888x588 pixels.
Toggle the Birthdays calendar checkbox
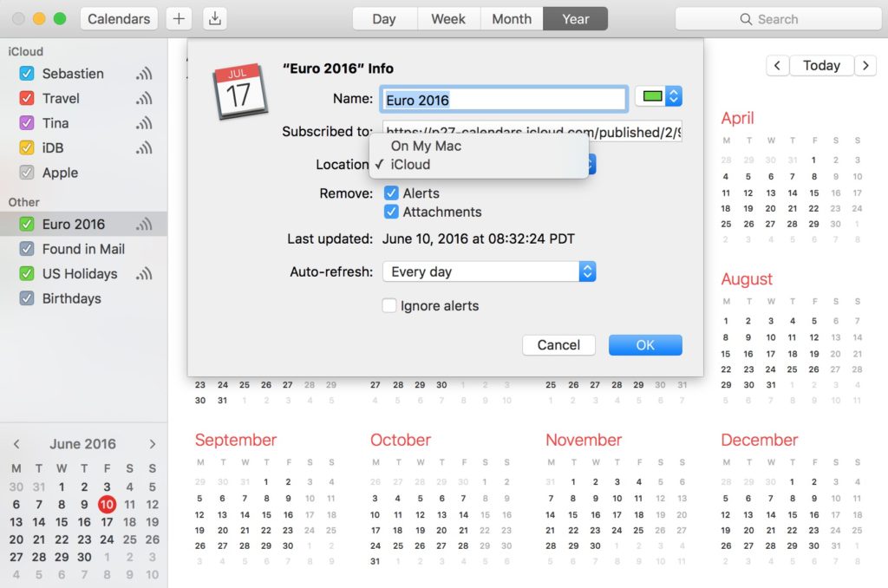pyautogui.click(x=27, y=298)
